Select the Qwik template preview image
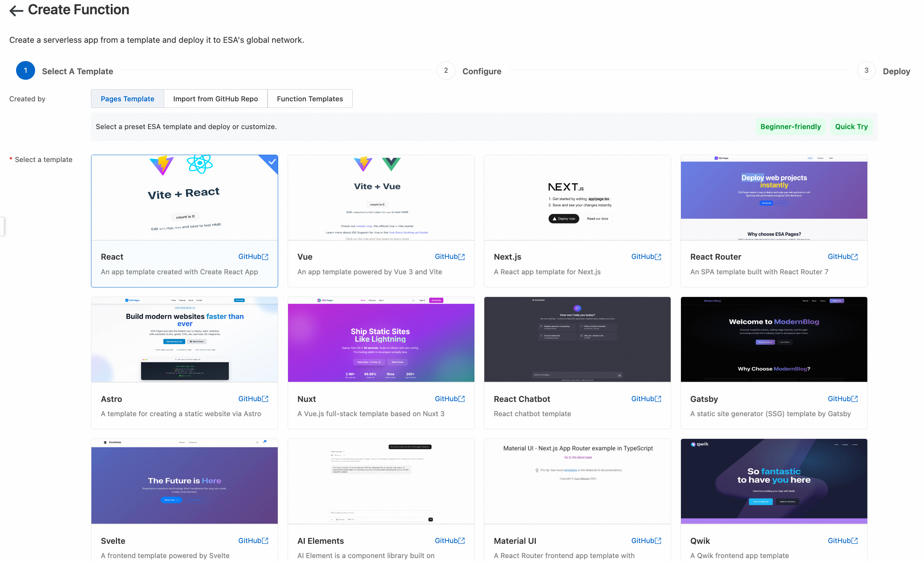The image size is (924, 561). [x=774, y=481]
